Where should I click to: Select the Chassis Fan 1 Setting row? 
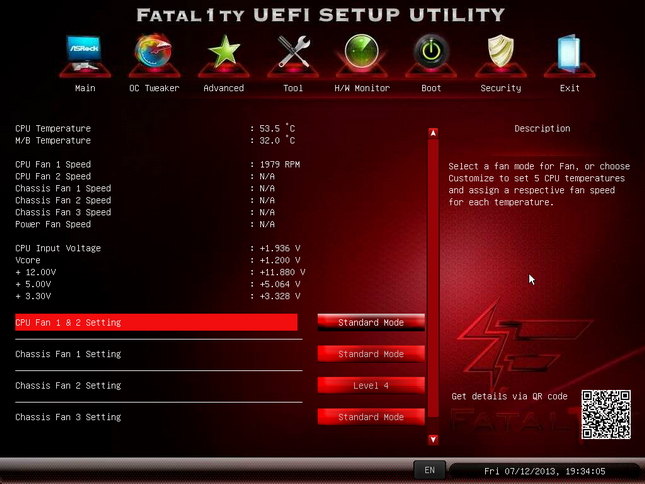click(x=159, y=354)
